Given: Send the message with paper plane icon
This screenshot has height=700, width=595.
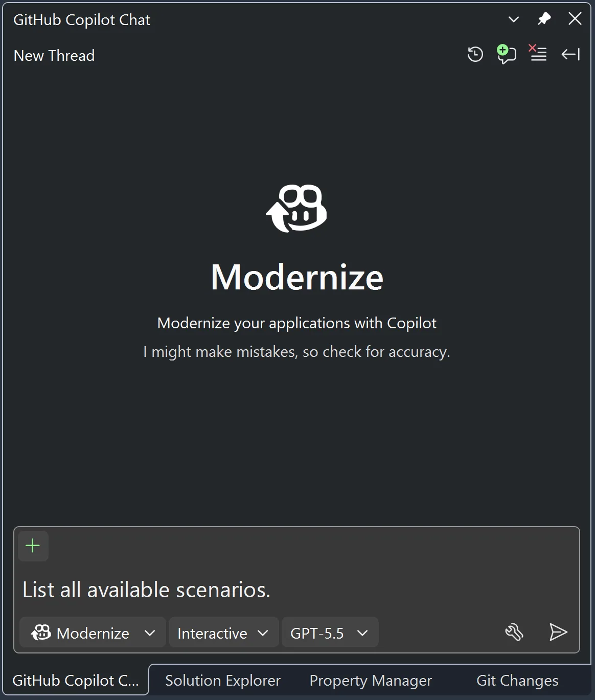Looking at the screenshot, I should (x=558, y=633).
